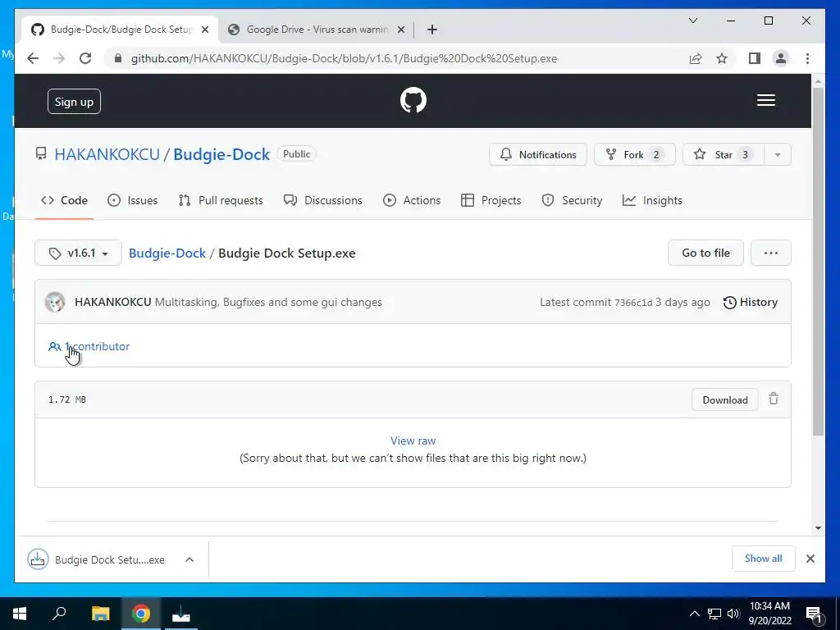Image resolution: width=840 pixels, height=630 pixels.
Task: Click the Notifications bell button
Action: [x=538, y=155]
